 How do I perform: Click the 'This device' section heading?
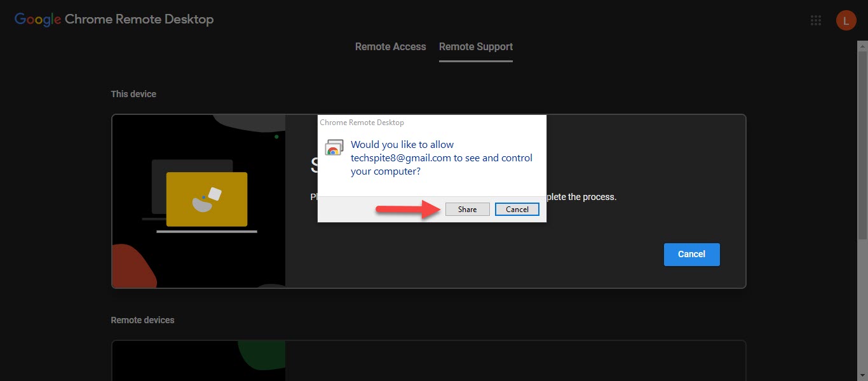(x=133, y=94)
